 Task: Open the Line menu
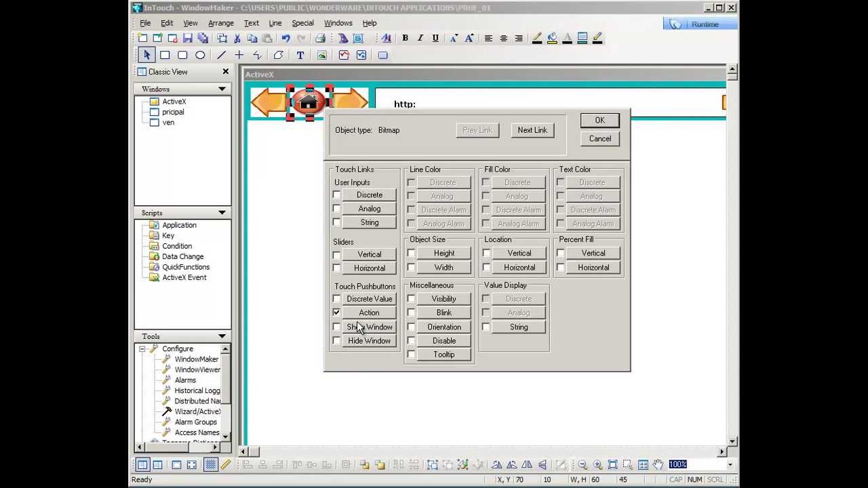tap(275, 23)
